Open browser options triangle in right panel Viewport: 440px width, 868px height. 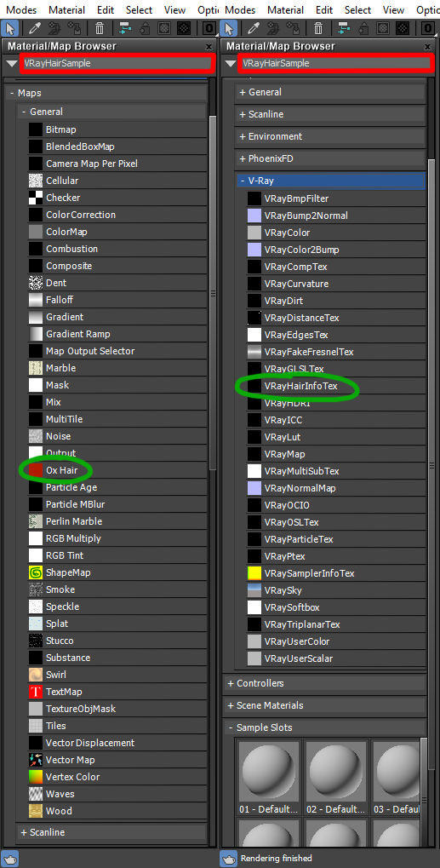coord(231,64)
